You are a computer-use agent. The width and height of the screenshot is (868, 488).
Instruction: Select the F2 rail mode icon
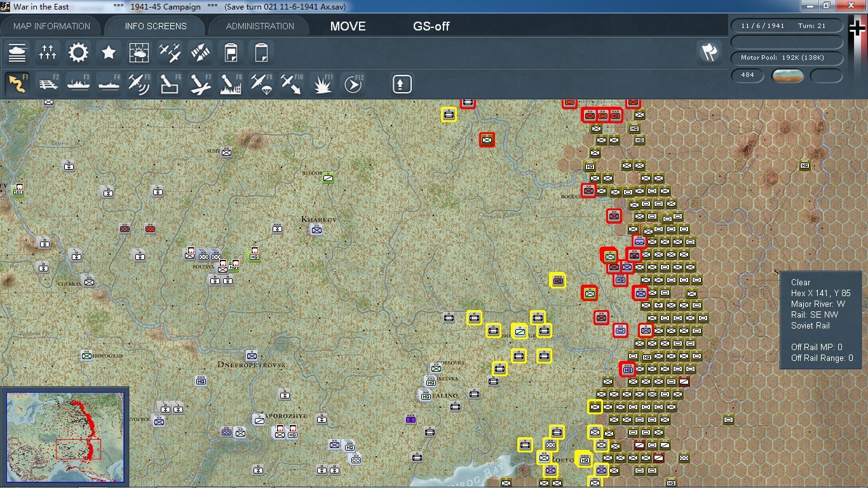click(x=48, y=84)
